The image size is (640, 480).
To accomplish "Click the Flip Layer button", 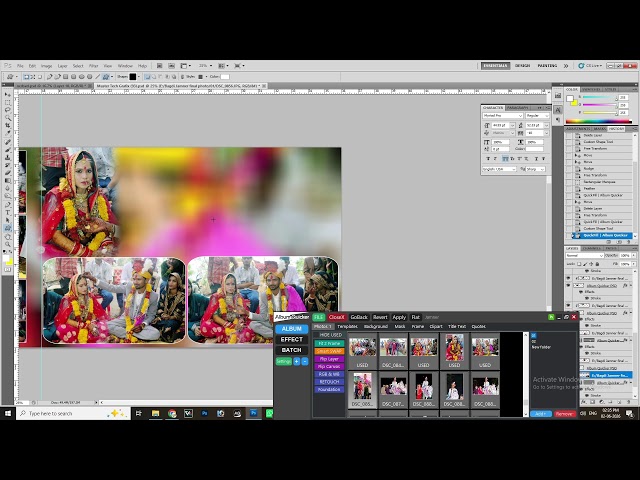I will [329, 359].
